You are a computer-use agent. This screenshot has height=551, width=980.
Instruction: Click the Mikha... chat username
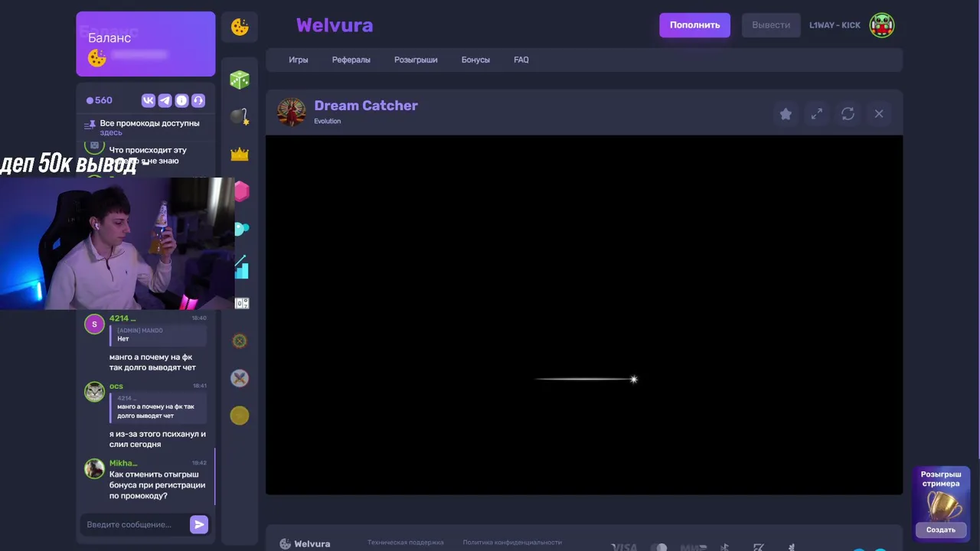(x=123, y=463)
